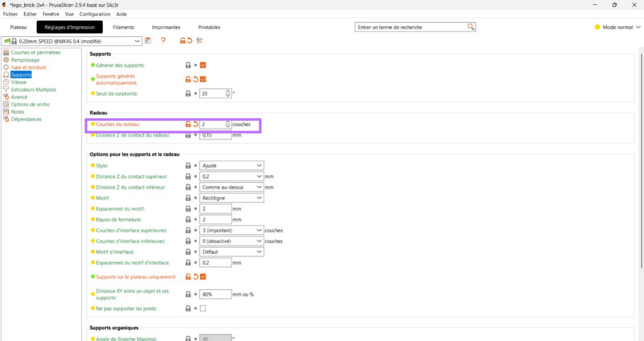The width and height of the screenshot is (644, 341).
Task: Click the save preset icon
Action: pos(148,41)
